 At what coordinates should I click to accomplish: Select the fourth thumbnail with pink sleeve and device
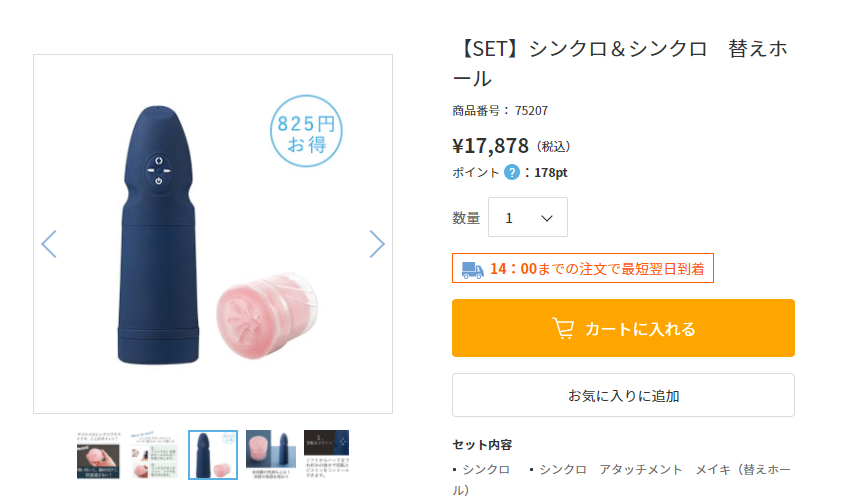pyautogui.click(x=270, y=455)
